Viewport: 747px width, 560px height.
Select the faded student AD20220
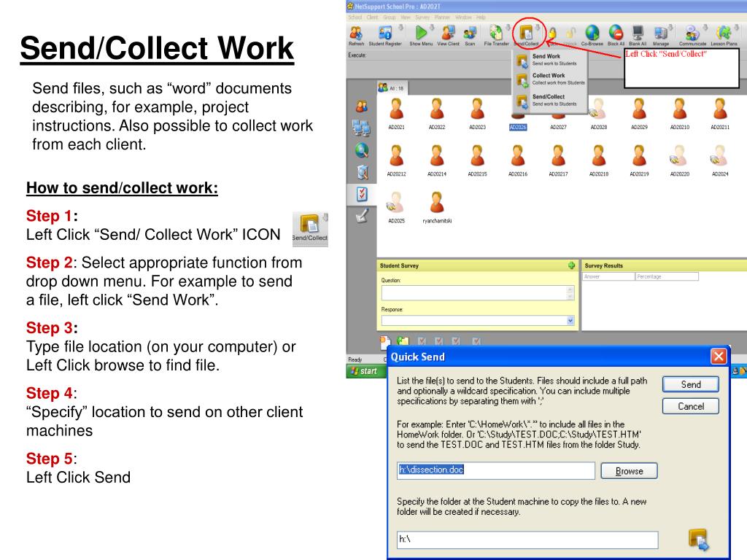[680, 160]
